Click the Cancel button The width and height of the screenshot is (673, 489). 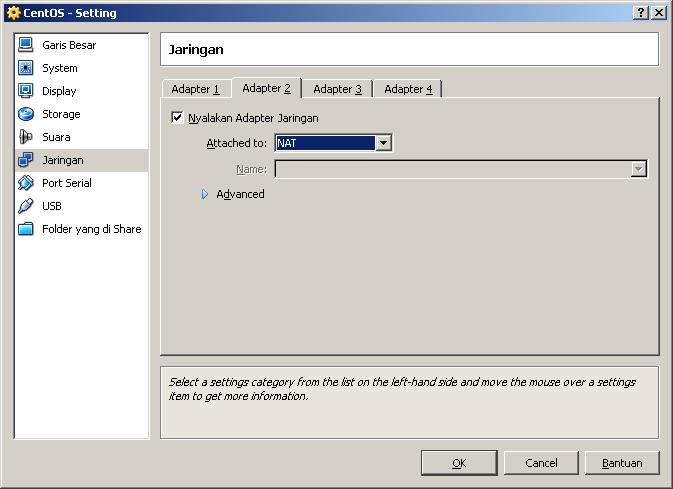(x=541, y=463)
